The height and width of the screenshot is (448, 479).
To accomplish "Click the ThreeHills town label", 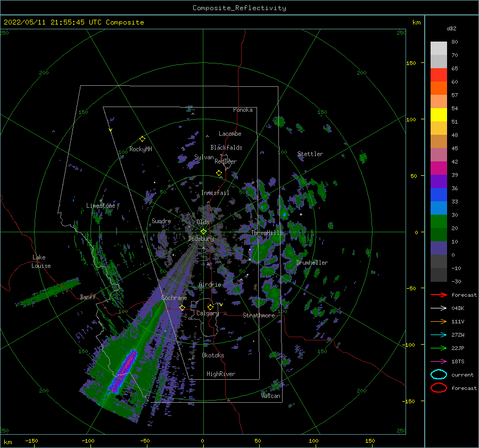I will click(x=267, y=233).
